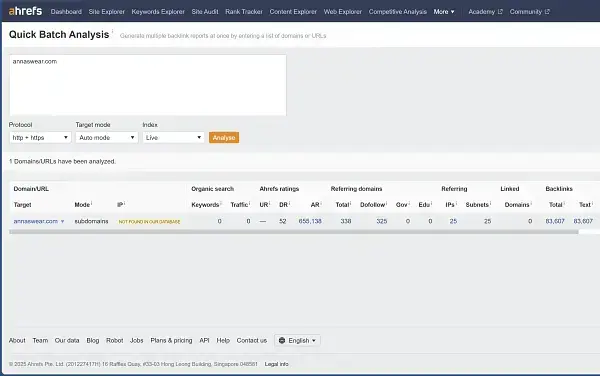Click the NOT FOUND IN OUR DATABASE label
This screenshot has height=376, width=600.
point(149,222)
